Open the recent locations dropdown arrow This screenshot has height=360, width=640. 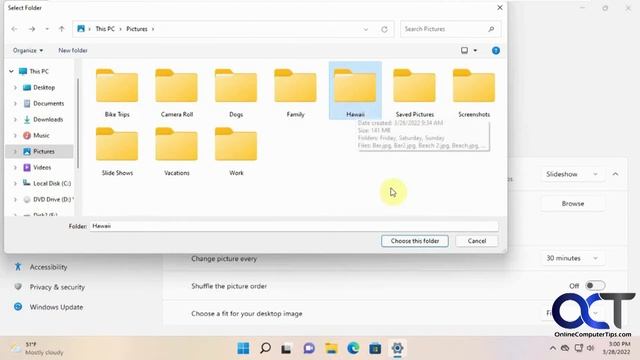click(x=47, y=29)
